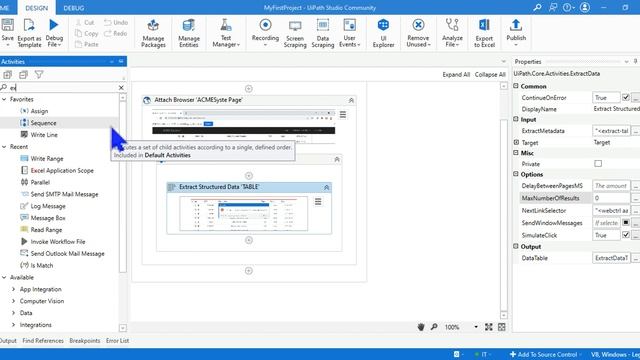
Task: Collapse the Options property group
Action: (516, 174)
